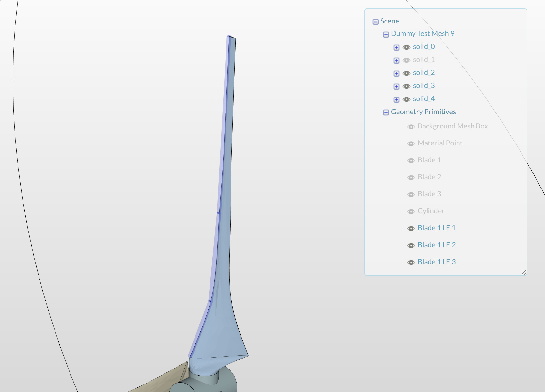Select solid_2 in the scene tree
This screenshot has height=392, width=545.
(424, 73)
